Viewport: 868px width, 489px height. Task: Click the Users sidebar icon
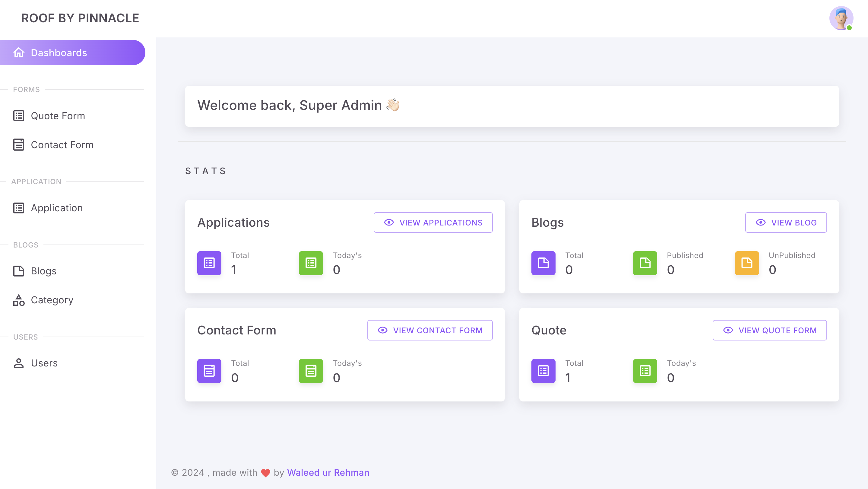pos(18,363)
